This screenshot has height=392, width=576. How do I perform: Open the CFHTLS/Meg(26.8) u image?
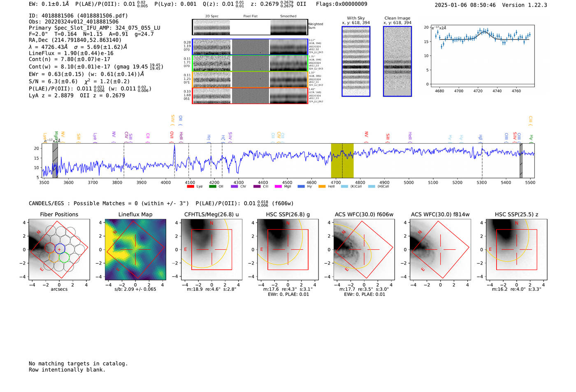(211, 249)
